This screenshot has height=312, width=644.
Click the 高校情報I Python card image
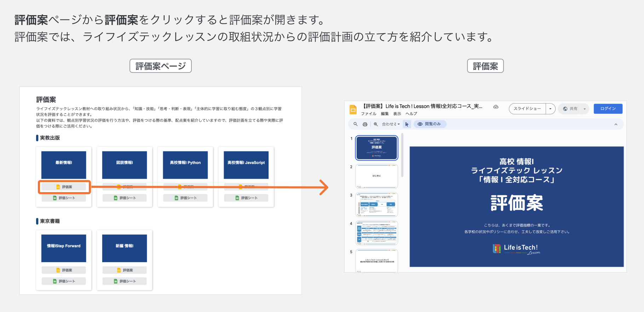coord(185,165)
